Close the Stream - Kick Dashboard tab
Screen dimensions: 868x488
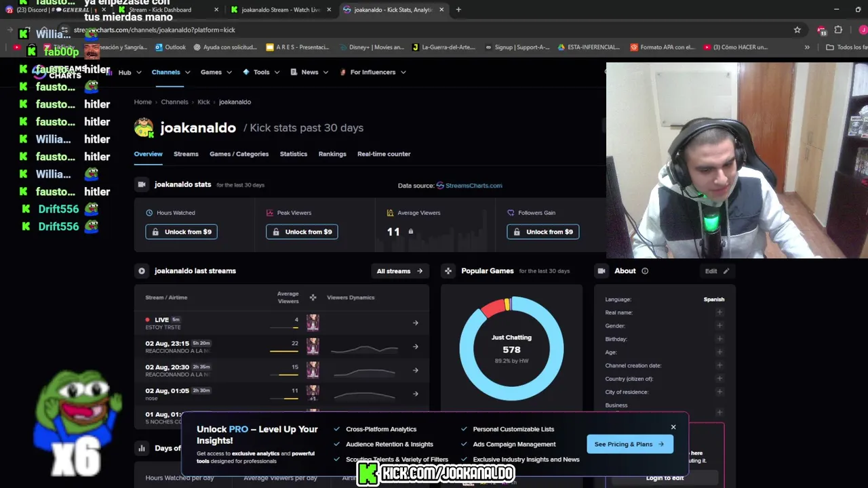pyautogui.click(x=216, y=9)
